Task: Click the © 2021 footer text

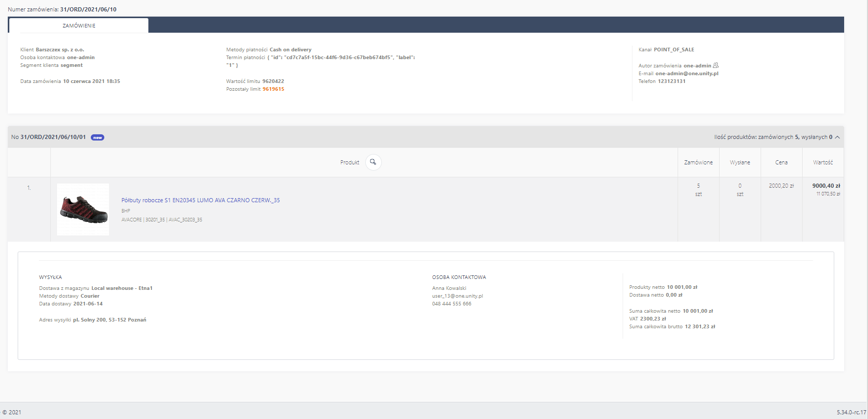Action: point(12,412)
